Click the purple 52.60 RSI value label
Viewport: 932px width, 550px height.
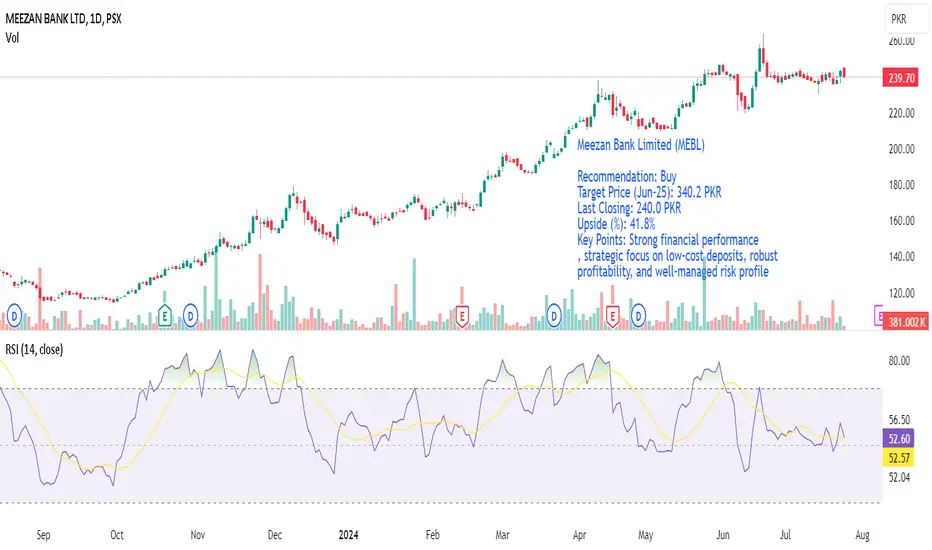click(899, 439)
